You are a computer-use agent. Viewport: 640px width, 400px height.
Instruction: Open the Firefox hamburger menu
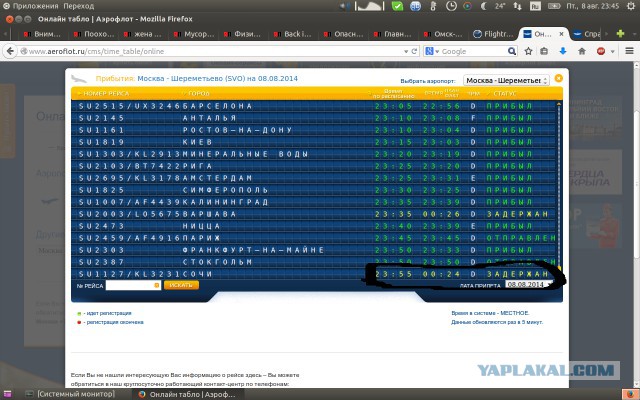point(629,51)
